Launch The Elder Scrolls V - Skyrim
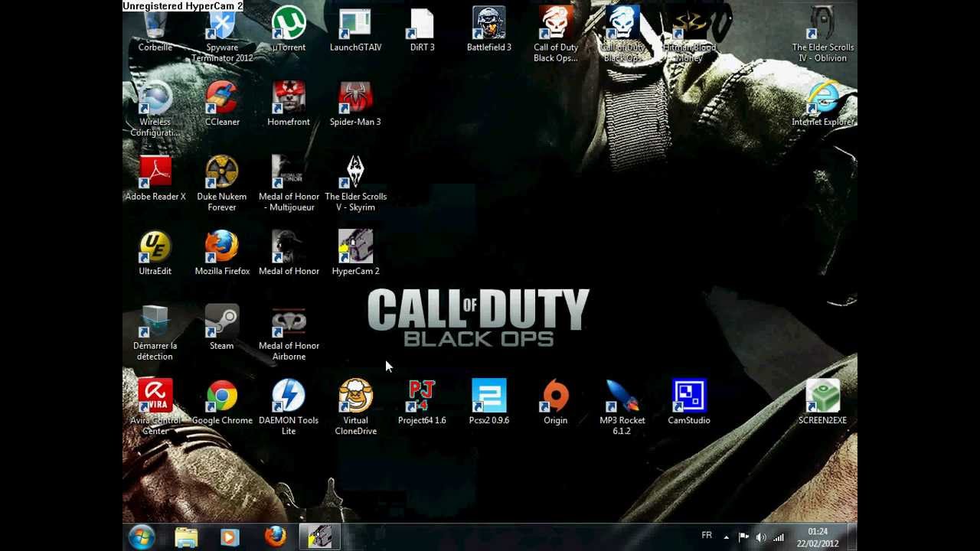The width and height of the screenshot is (980, 551). tap(355, 184)
